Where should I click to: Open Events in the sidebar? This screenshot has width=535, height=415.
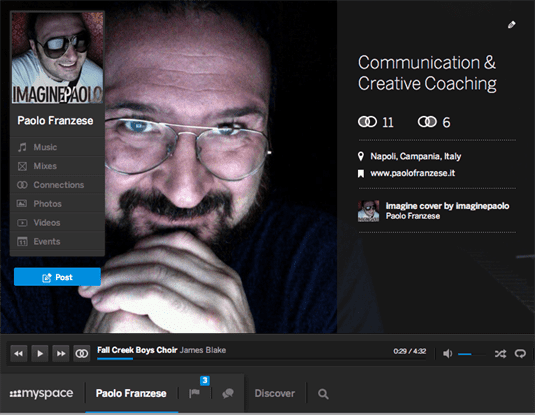coord(57,242)
